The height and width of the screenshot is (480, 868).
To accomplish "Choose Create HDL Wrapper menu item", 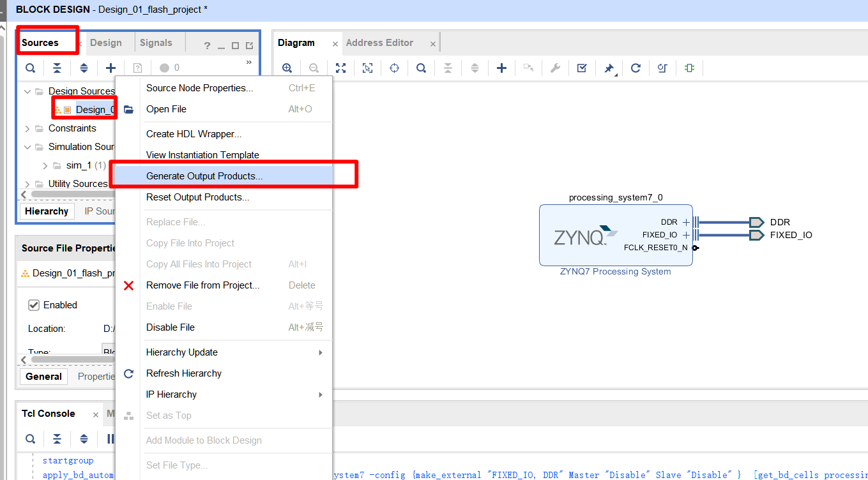I will [224, 134].
